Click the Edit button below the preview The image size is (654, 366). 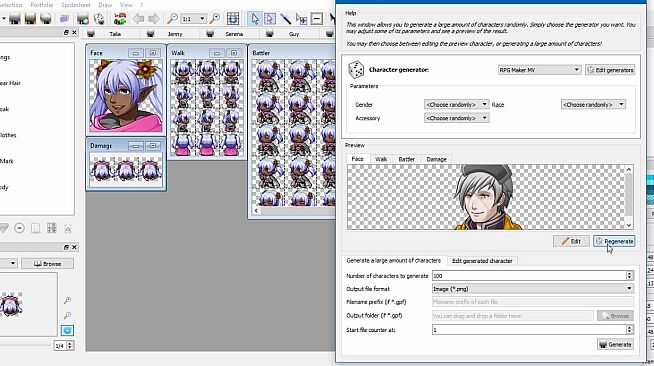(x=571, y=241)
